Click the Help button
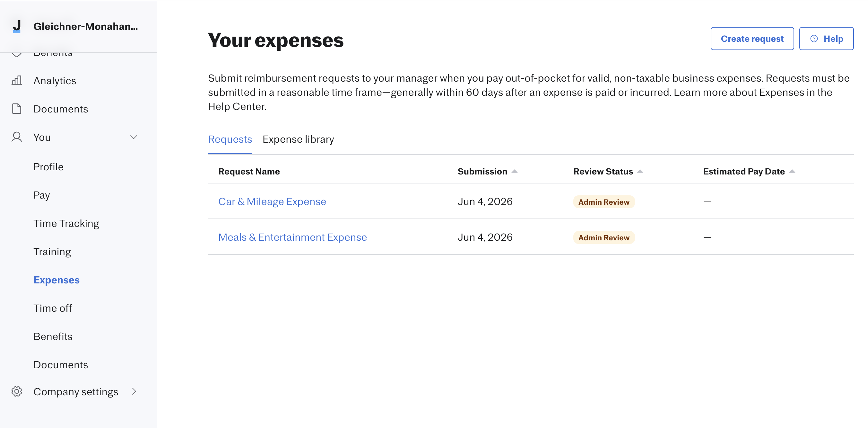The image size is (868, 428). tap(826, 39)
